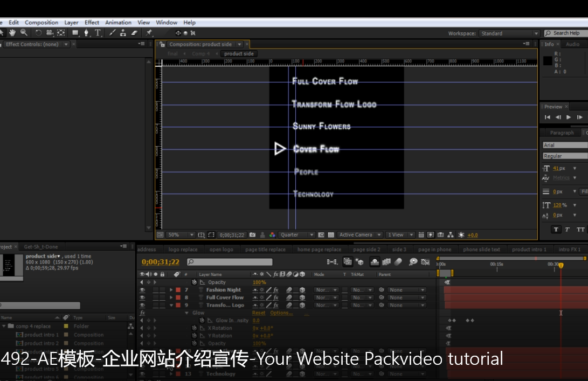This screenshot has width=588, height=381.
Task: Toggle hide shy layers switch
Action: 374,262
